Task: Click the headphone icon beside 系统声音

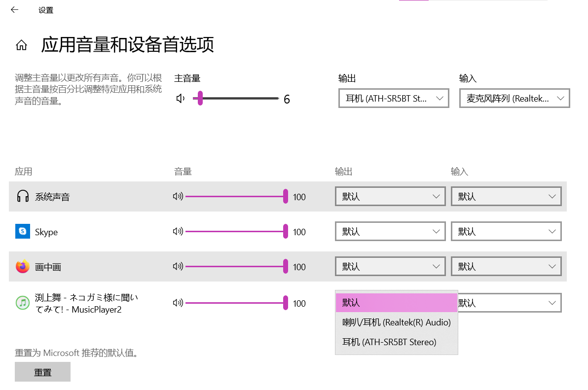Action: tap(23, 196)
